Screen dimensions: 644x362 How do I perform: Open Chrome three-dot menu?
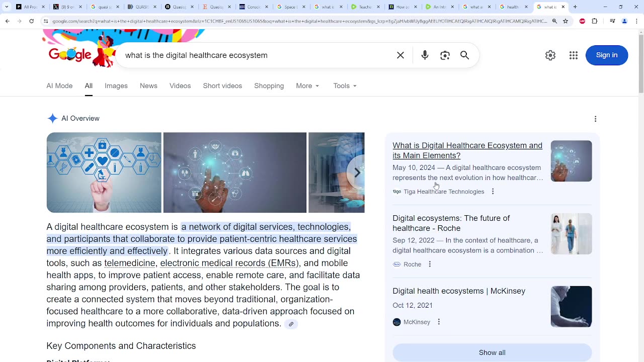pyautogui.click(x=636, y=21)
